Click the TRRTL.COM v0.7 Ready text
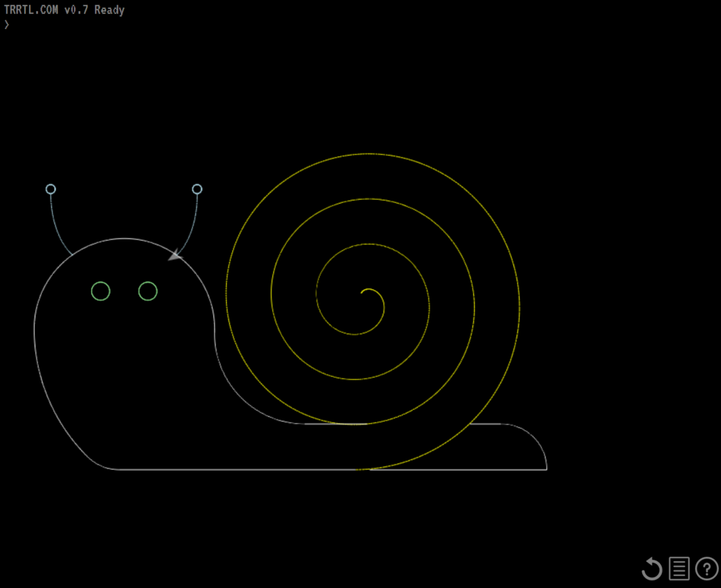 tap(63, 10)
